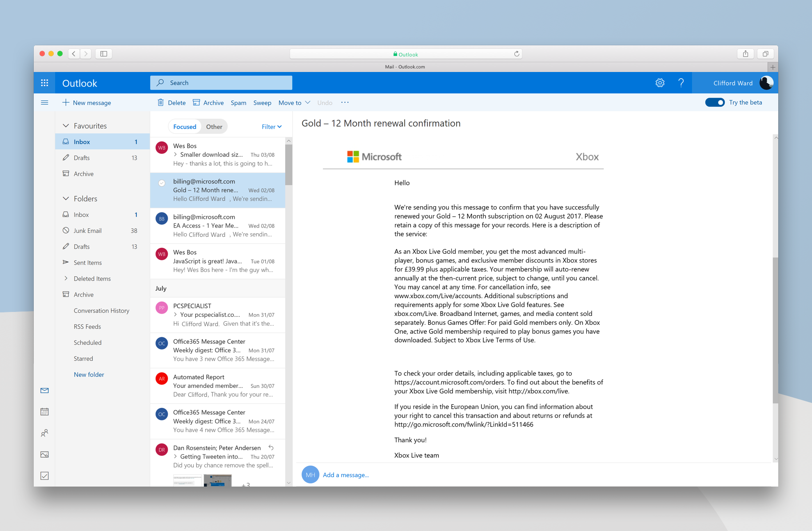Click the hamburger menu icon below launcher
Screen dimensions: 812x531
point(44,103)
